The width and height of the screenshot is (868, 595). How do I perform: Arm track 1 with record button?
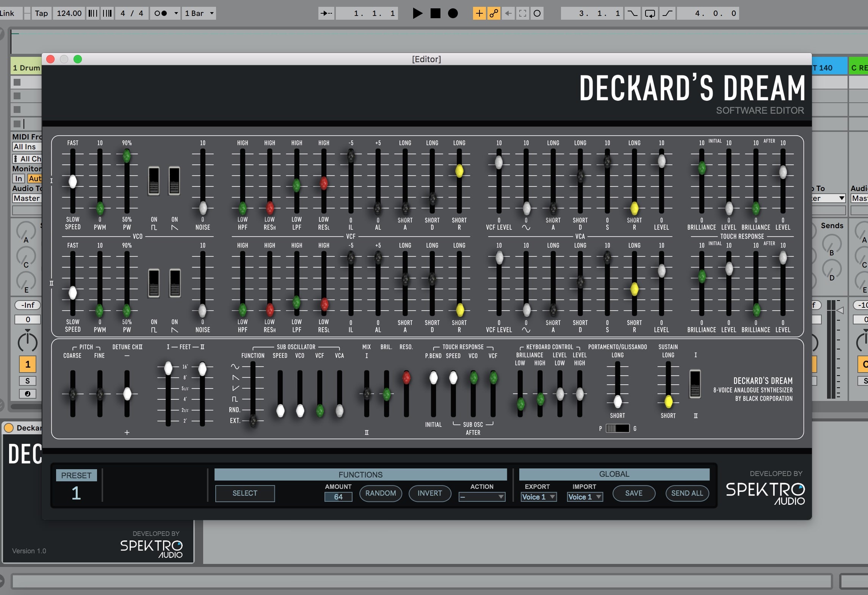pyautogui.click(x=28, y=394)
